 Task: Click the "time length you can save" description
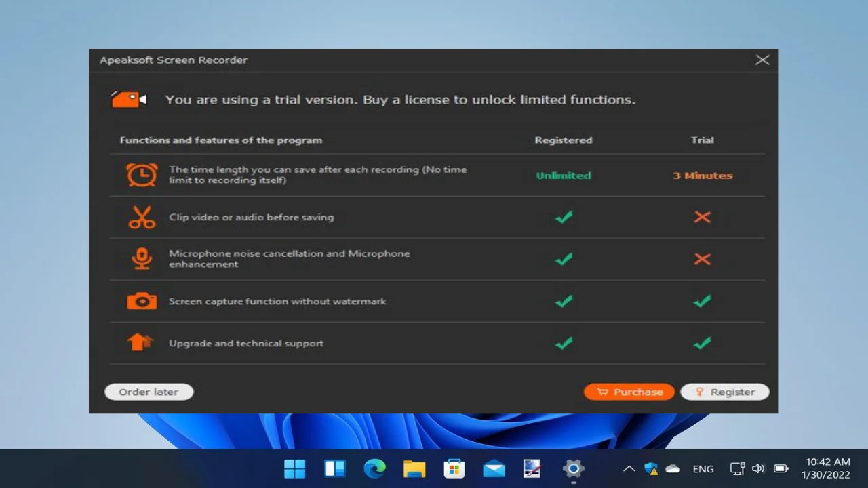pos(317,175)
